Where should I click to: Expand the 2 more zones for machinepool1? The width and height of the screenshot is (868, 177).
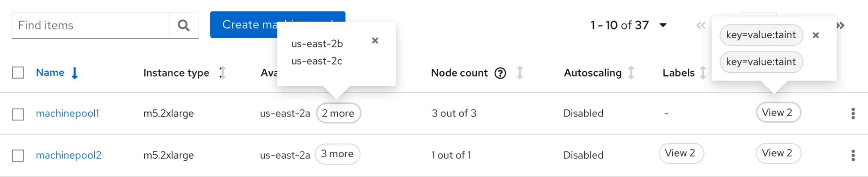click(x=338, y=114)
